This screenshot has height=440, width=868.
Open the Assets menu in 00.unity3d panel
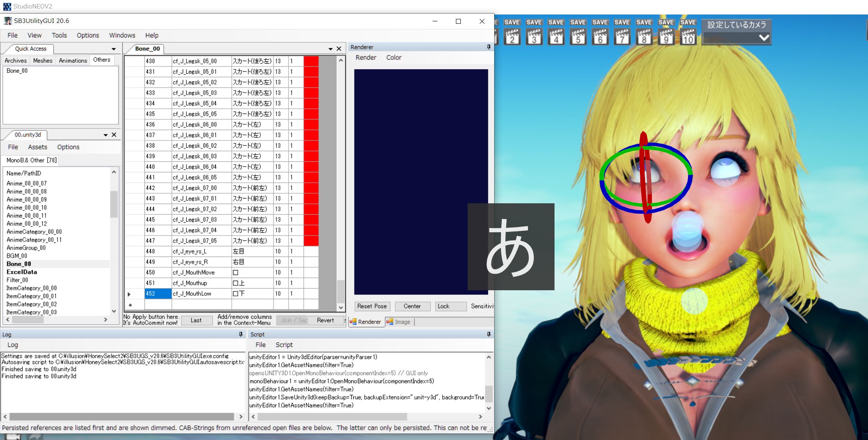37,147
